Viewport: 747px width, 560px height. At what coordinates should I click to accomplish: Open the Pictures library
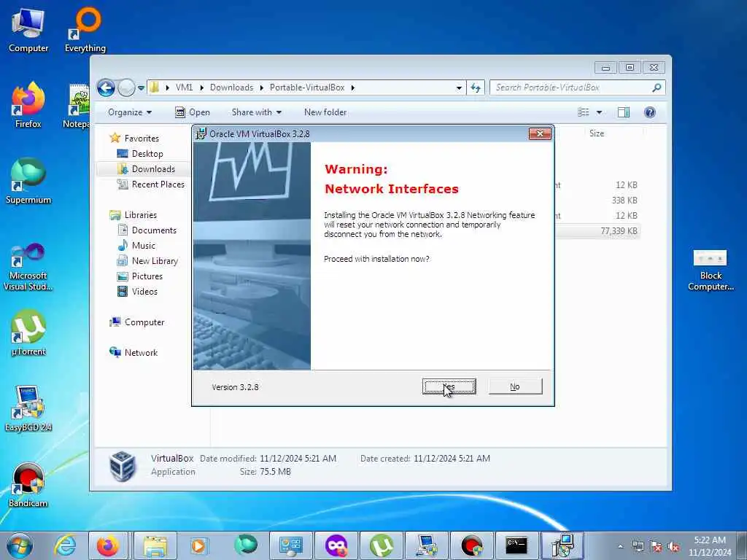click(147, 276)
